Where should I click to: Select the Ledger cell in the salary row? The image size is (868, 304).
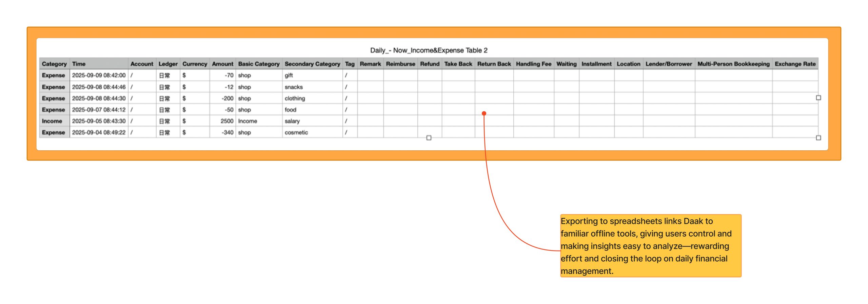pyautogui.click(x=168, y=121)
